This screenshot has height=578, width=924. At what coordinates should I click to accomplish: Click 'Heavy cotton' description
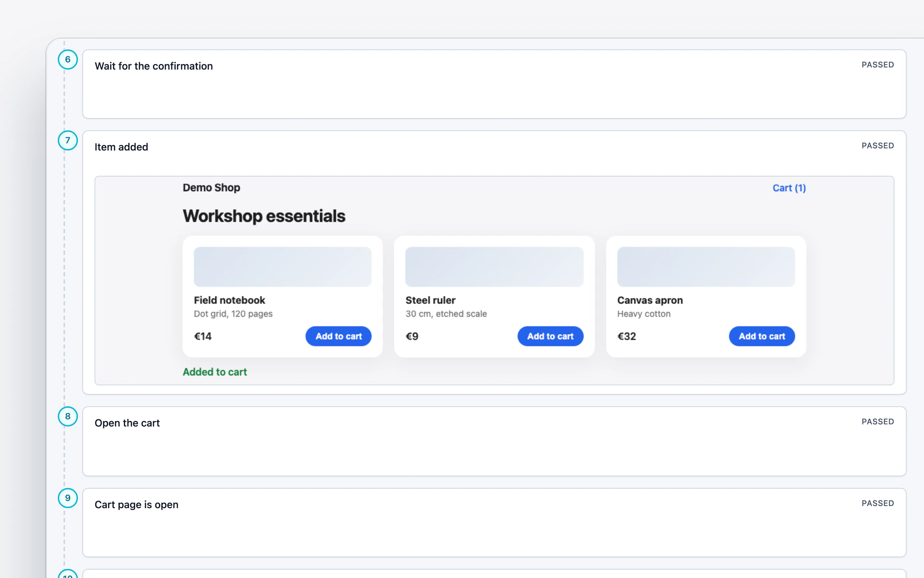click(644, 314)
